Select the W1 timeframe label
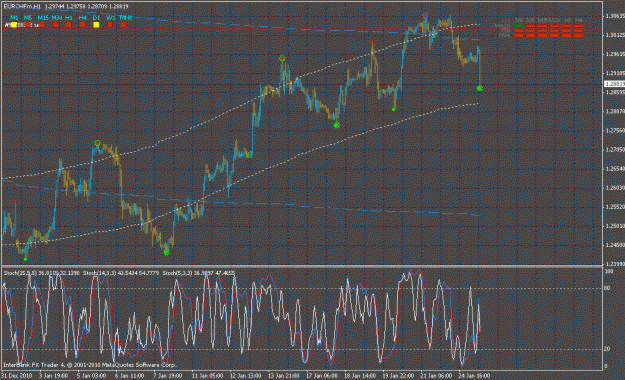 pos(111,18)
